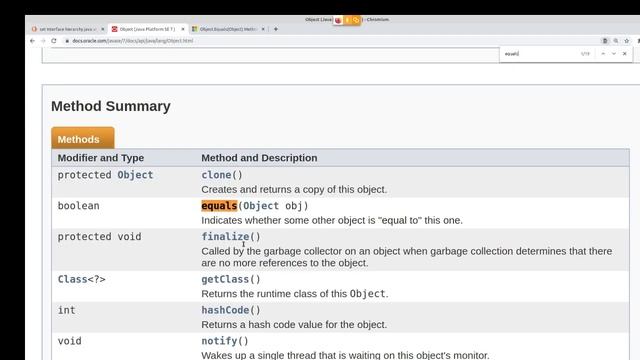This screenshot has width=640, height=360.
Task: Click 'Indicates whether some other object' text
Action: 332,220
